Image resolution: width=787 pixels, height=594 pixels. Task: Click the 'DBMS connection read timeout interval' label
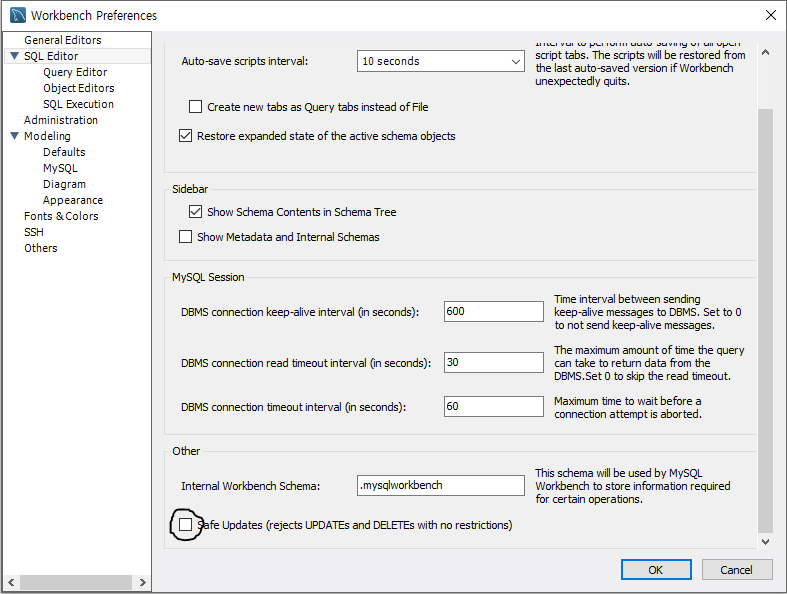[x=306, y=363]
